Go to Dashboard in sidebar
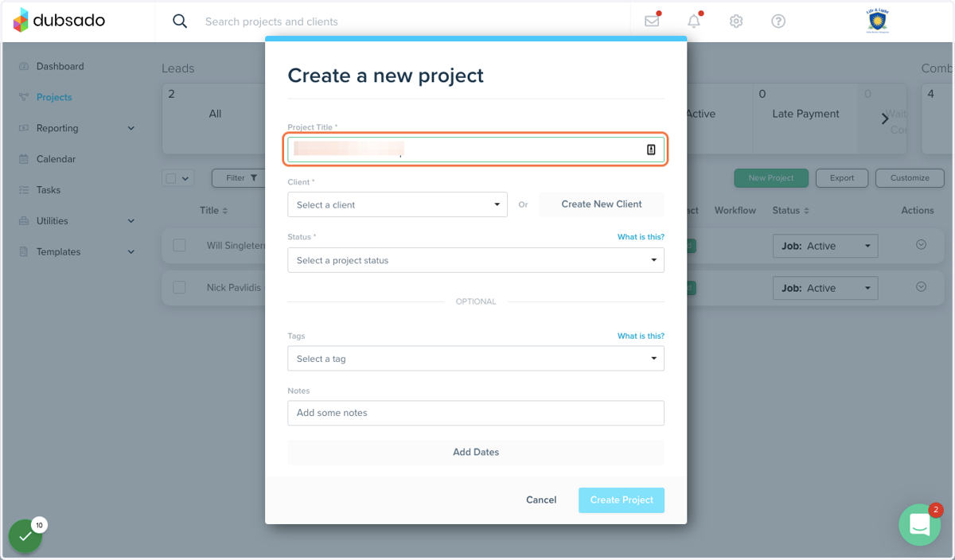 [x=60, y=67]
